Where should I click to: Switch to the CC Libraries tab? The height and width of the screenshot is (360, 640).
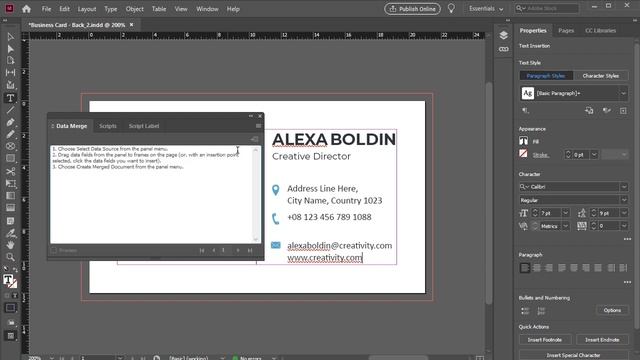pyautogui.click(x=600, y=31)
